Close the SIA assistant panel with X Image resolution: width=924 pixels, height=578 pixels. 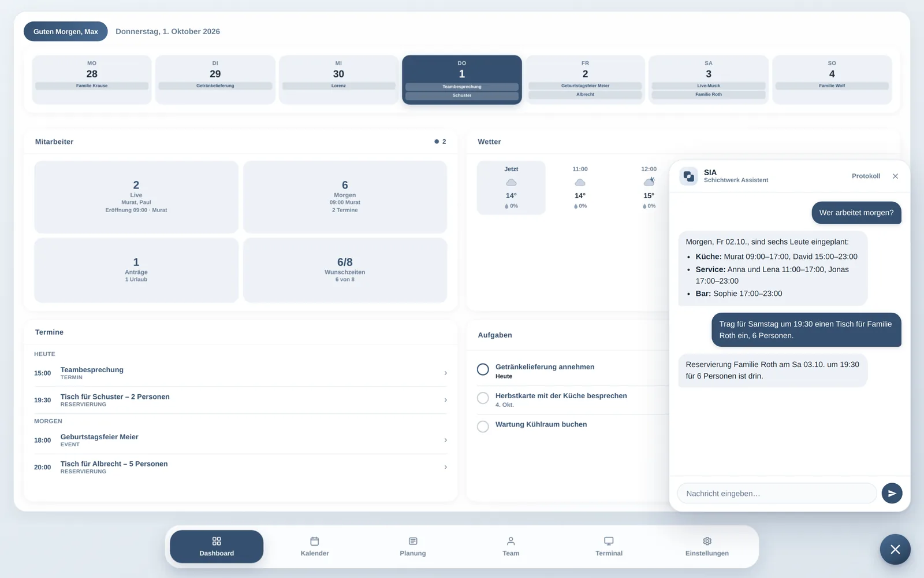coord(895,176)
